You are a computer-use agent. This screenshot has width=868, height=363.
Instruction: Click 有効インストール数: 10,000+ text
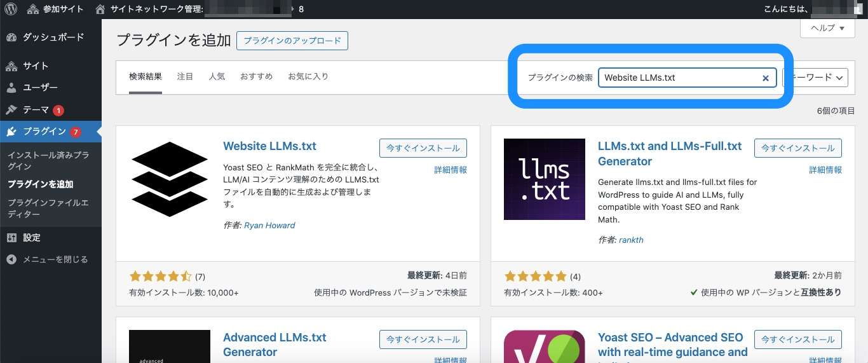(x=184, y=292)
